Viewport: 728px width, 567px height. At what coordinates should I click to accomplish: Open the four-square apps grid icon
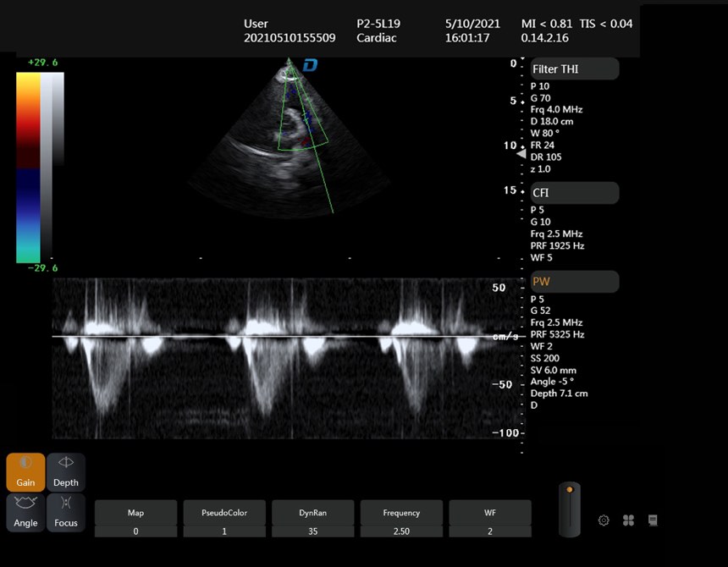tap(628, 520)
